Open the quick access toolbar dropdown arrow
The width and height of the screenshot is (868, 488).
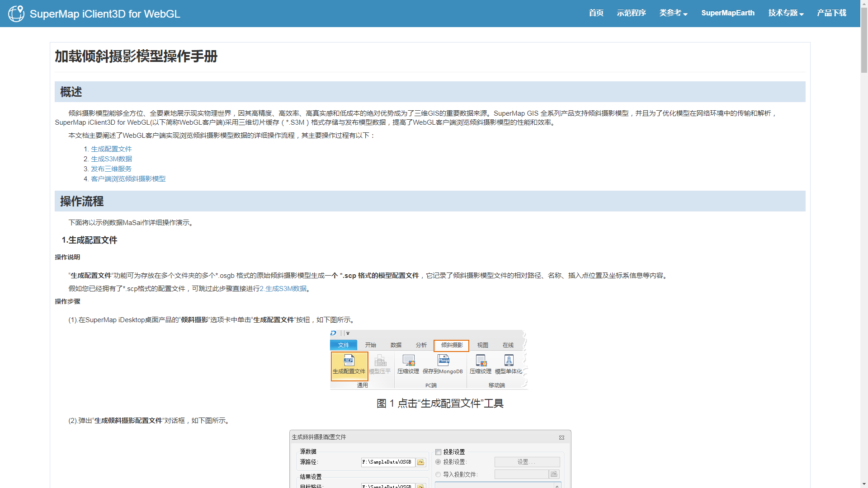348,333
